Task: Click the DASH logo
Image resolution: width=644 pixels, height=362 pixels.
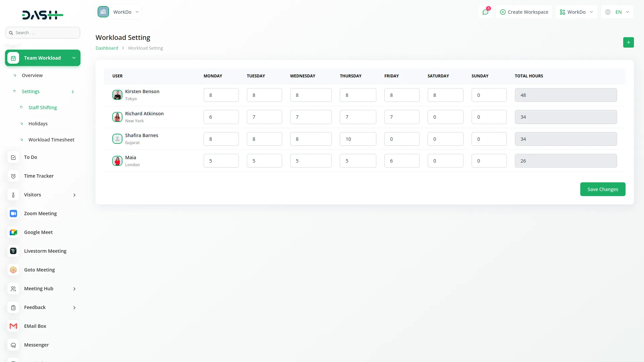Action: click(43, 15)
